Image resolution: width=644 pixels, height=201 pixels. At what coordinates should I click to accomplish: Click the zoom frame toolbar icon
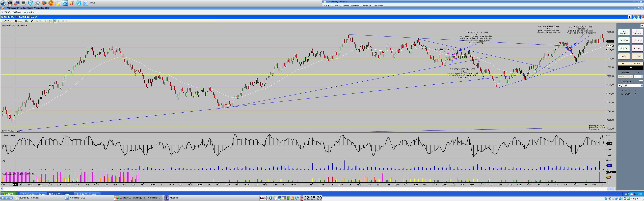coord(50,21)
